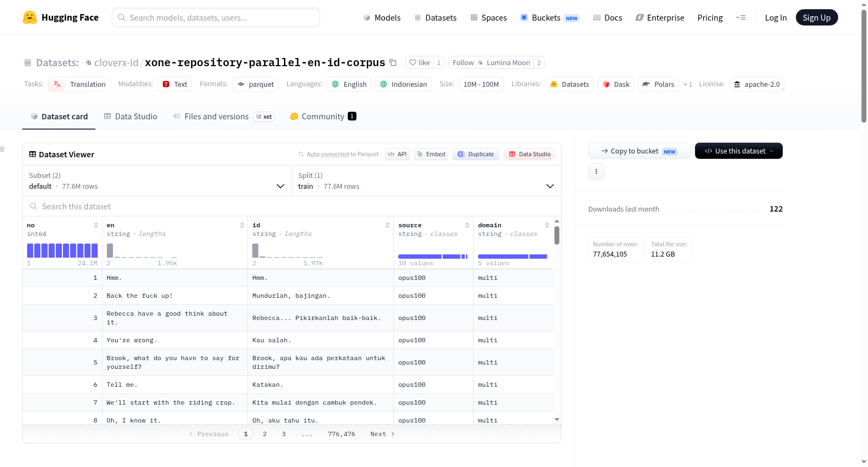Filter by the 10M - 100M size tag
868x467 pixels.
pos(481,84)
